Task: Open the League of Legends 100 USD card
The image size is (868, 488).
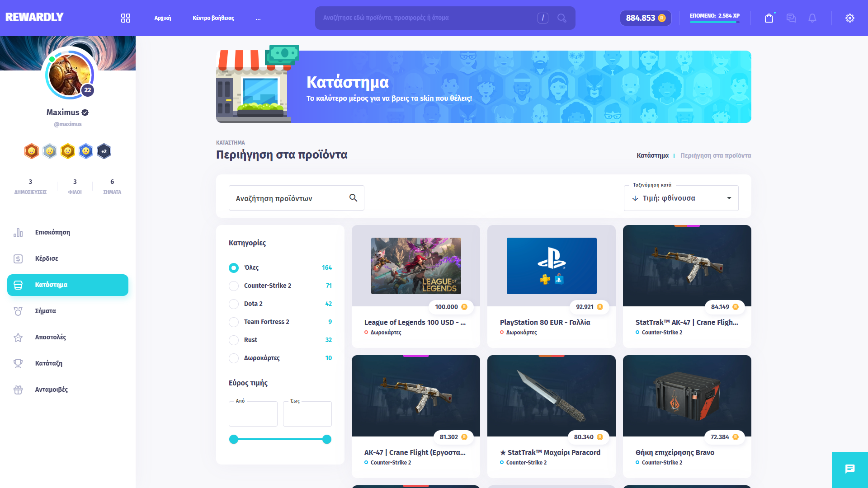Action: pyautogui.click(x=416, y=286)
